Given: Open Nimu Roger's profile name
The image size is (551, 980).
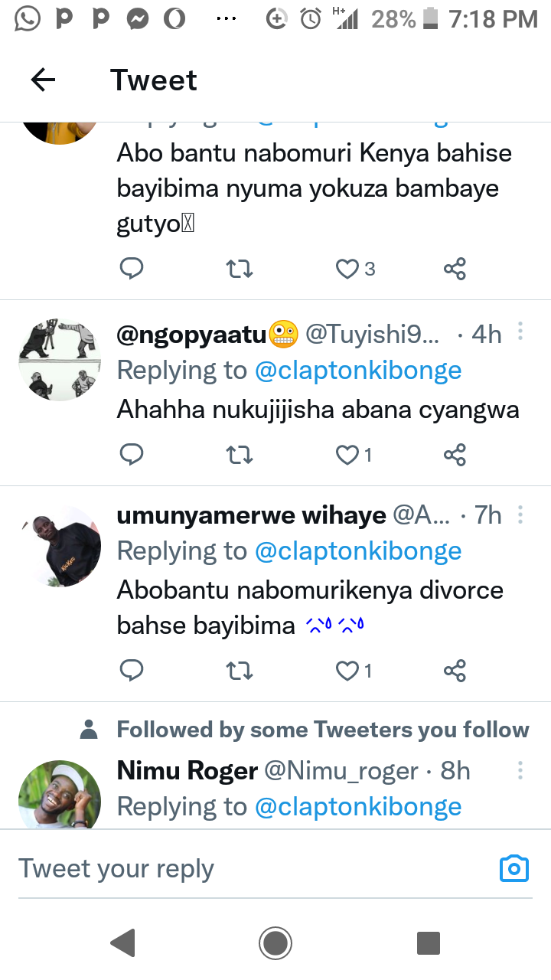Looking at the screenshot, I should tap(187, 770).
